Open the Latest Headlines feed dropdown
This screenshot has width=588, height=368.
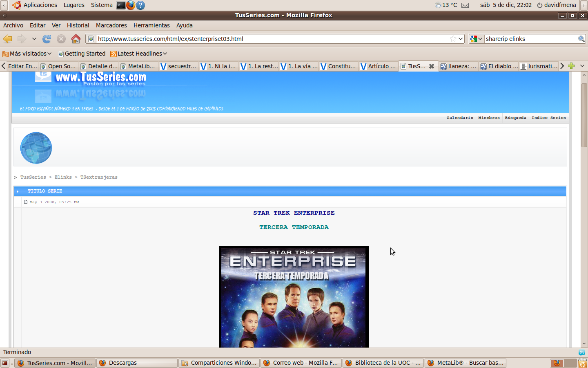pos(139,54)
